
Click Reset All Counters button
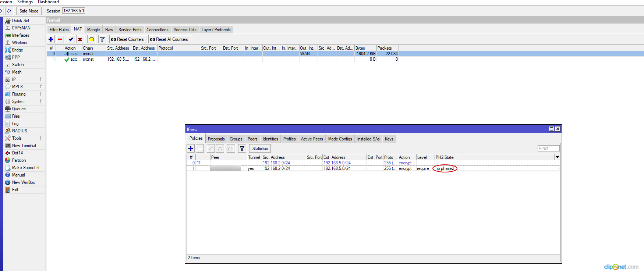(169, 39)
